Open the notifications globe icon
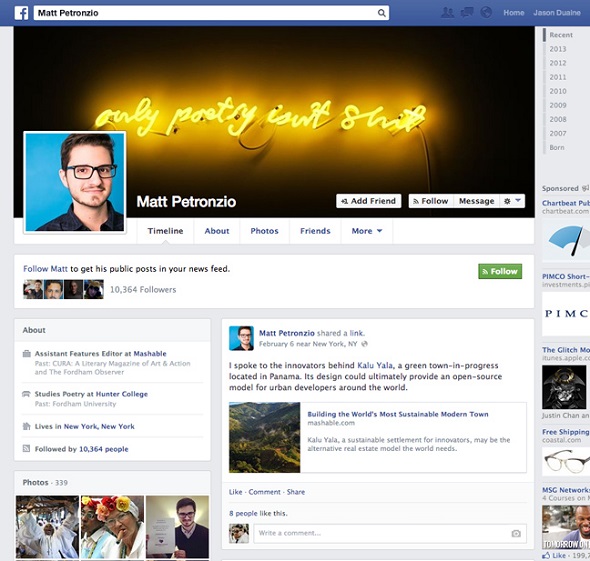The image size is (590, 561). (486, 12)
